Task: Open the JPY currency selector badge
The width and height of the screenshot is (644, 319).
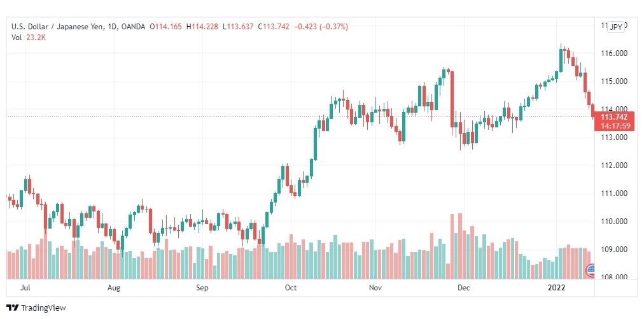Action: point(615,27)
